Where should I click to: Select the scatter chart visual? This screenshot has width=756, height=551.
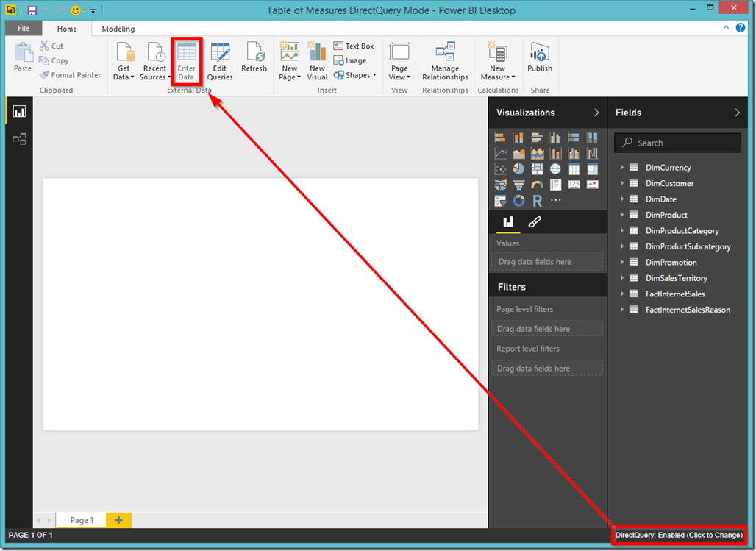pyautogui.click(x=500, y=169)
